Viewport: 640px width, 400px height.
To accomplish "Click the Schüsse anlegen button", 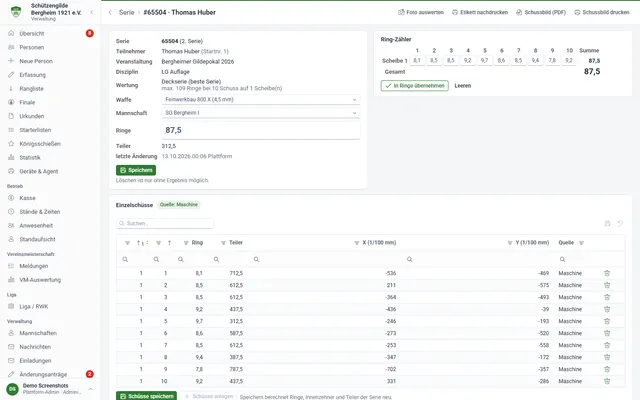I will click(209, 396).
